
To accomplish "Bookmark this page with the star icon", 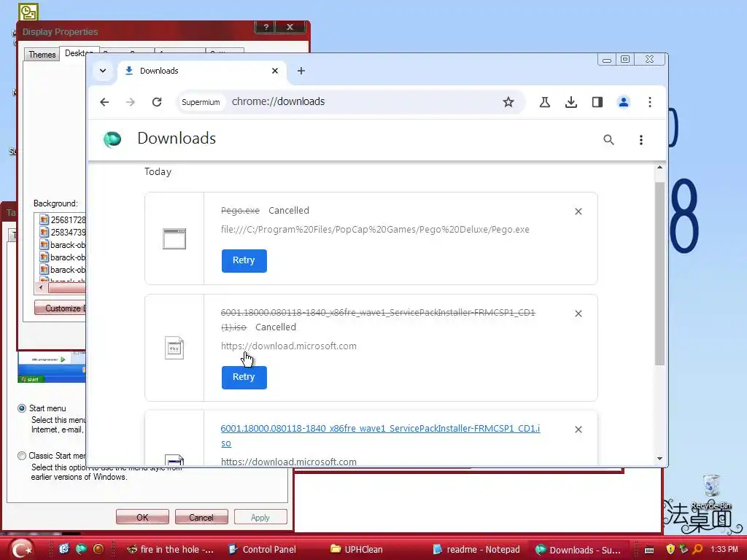I will tap(508, 102).
